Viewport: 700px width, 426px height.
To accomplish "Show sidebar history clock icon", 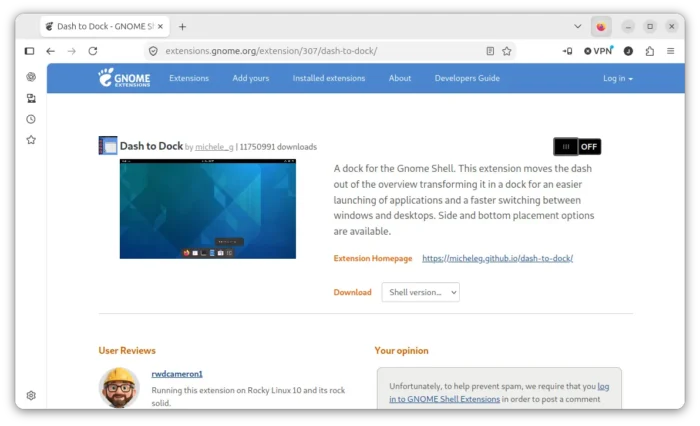I will 31,119.
